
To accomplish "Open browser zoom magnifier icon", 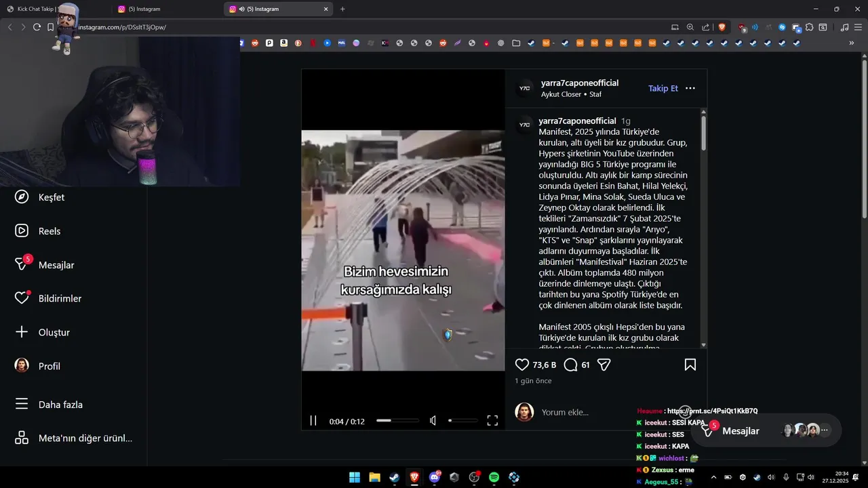I will (x=690, y=27).
